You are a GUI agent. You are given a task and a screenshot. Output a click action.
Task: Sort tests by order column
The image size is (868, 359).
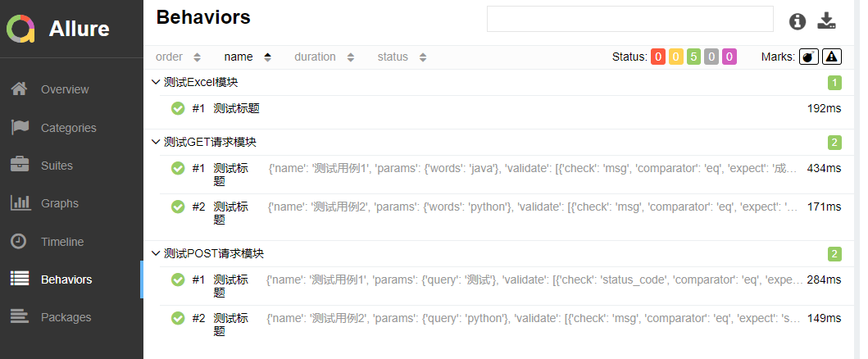click(x=178, y=57)
